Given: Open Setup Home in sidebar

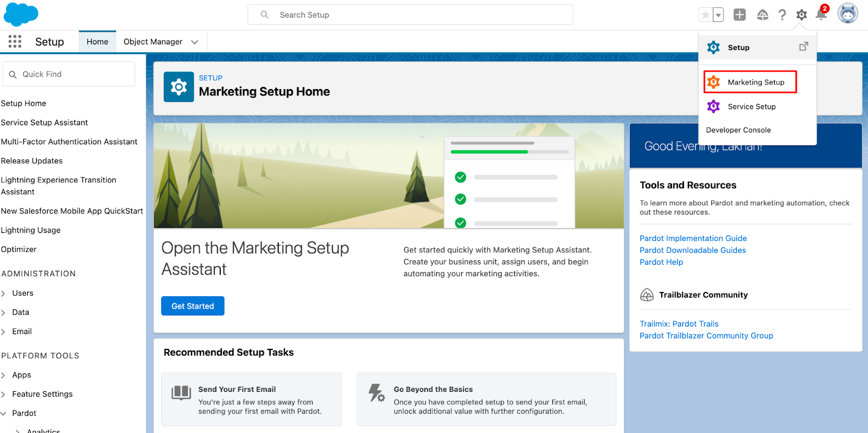Looking at the screenshot, I should (x=24, y=104).
